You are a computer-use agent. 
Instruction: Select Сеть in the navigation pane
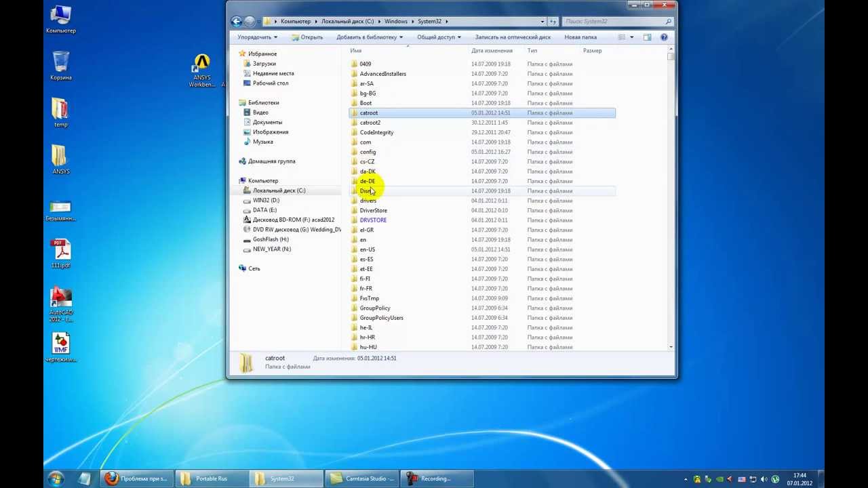coord(254,269)
